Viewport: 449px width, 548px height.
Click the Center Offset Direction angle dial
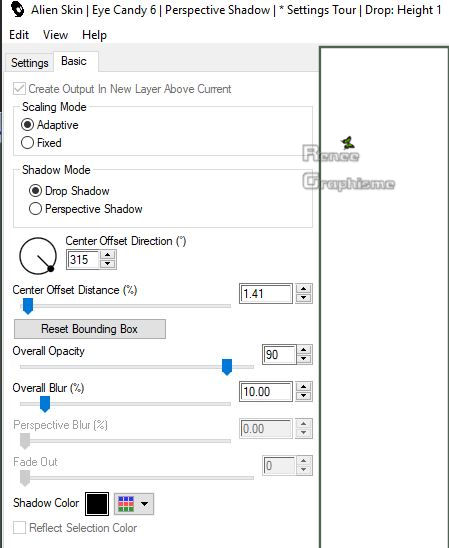tap(38, 256)
